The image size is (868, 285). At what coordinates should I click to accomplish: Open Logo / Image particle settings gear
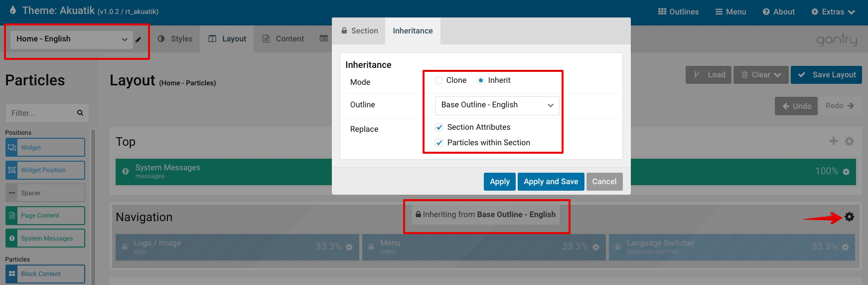[349, 247]
